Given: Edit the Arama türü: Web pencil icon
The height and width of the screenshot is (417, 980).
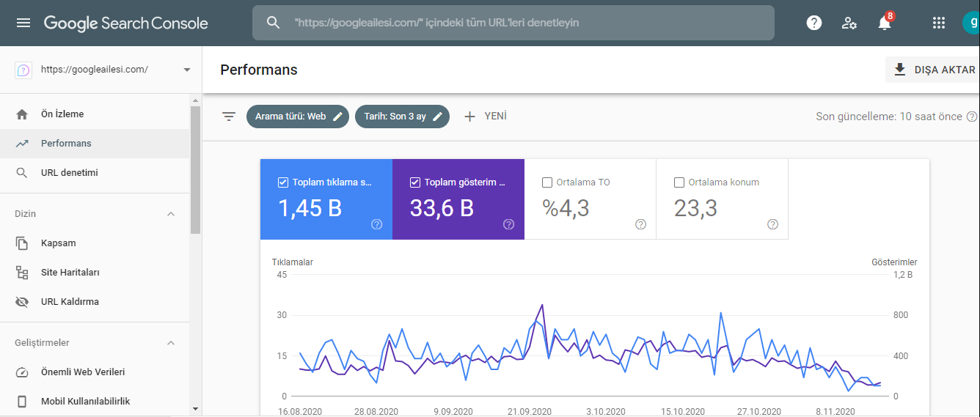Looking at the screenshot, I should (x=337, y=117).
